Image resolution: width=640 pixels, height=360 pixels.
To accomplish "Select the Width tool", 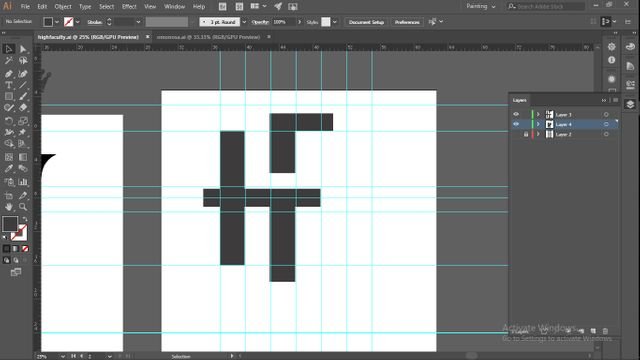I will click(9, 132).
